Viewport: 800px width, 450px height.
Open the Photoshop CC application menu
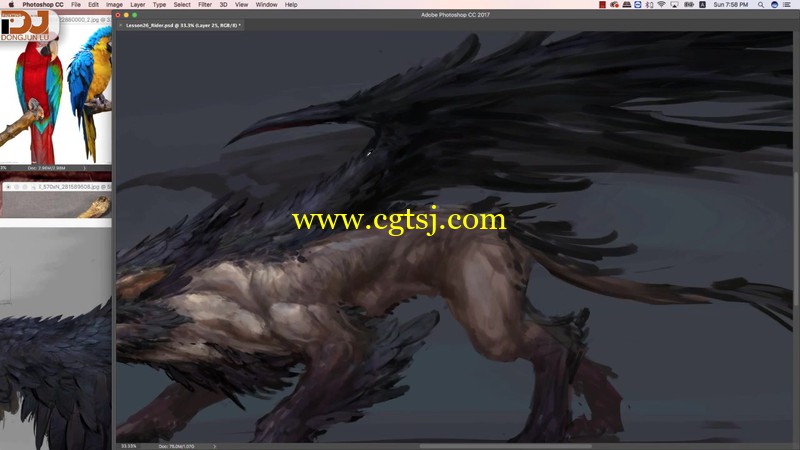coord(43,5)
